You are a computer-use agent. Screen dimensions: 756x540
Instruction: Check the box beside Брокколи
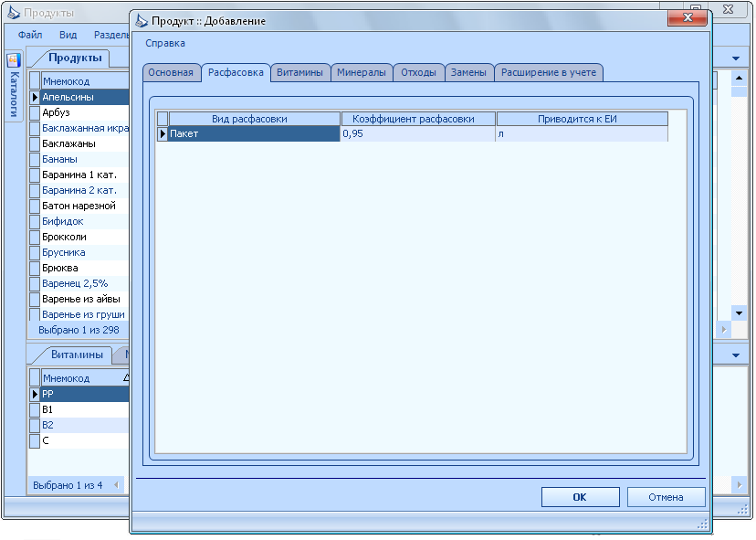pos(35,237)
